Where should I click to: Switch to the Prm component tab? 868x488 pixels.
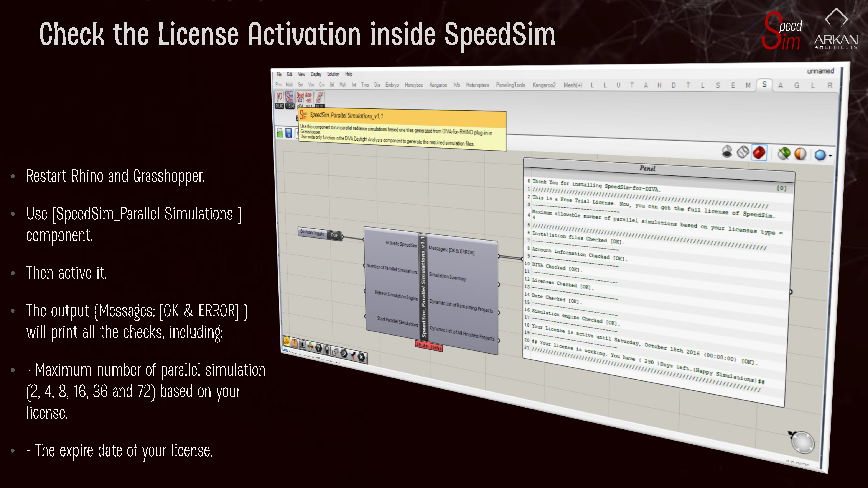[278, 85]
